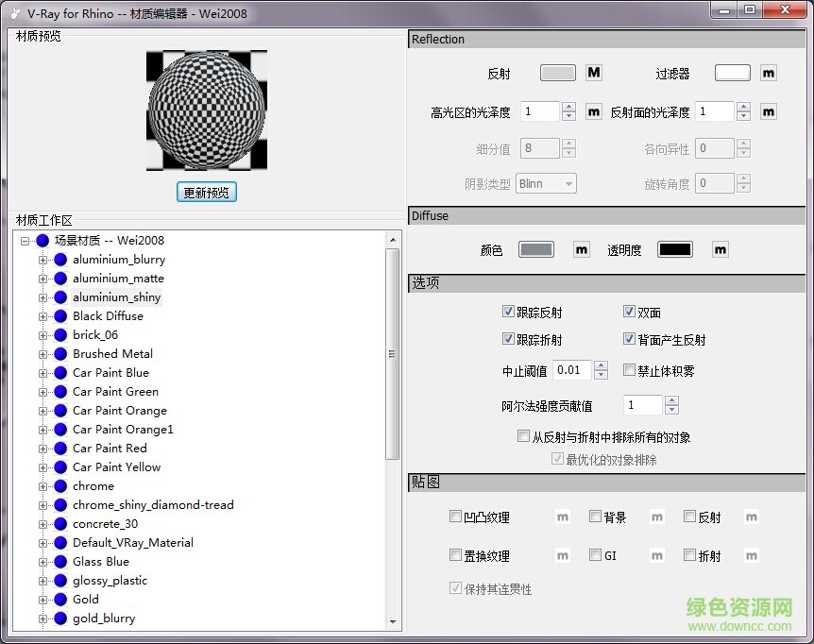
Task: Expand the chrome material node
Action: 44,485
